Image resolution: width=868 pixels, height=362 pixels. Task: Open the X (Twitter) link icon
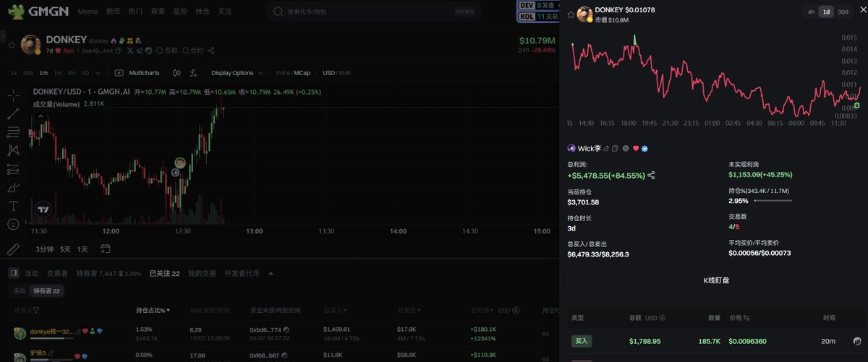click(x=130, y=51)
